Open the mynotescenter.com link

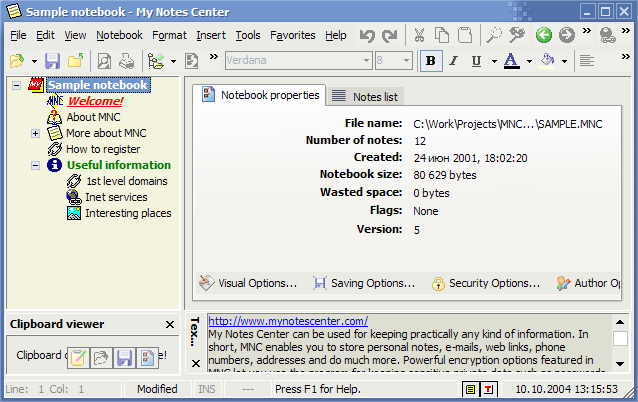coord(288,321)
